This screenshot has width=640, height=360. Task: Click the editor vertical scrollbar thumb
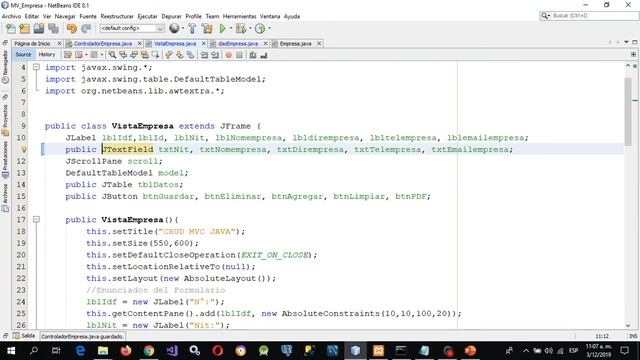(628, 111)
